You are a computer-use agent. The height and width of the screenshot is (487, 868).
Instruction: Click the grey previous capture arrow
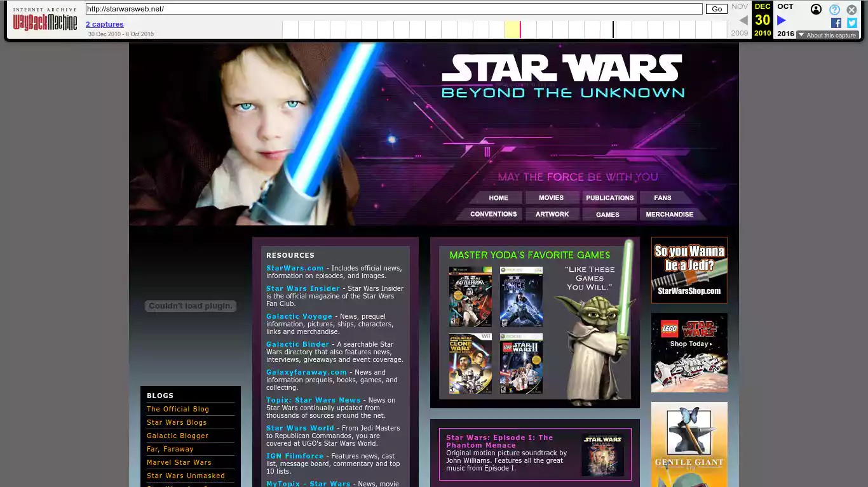(x=743, y=20)
